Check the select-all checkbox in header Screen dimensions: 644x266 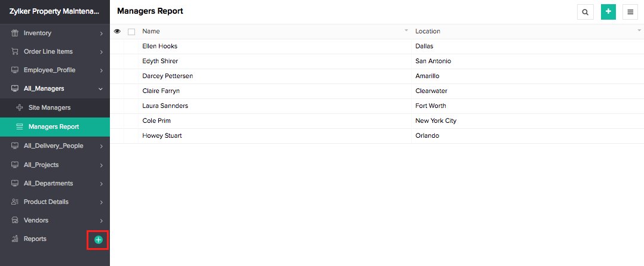pos(131,32)
